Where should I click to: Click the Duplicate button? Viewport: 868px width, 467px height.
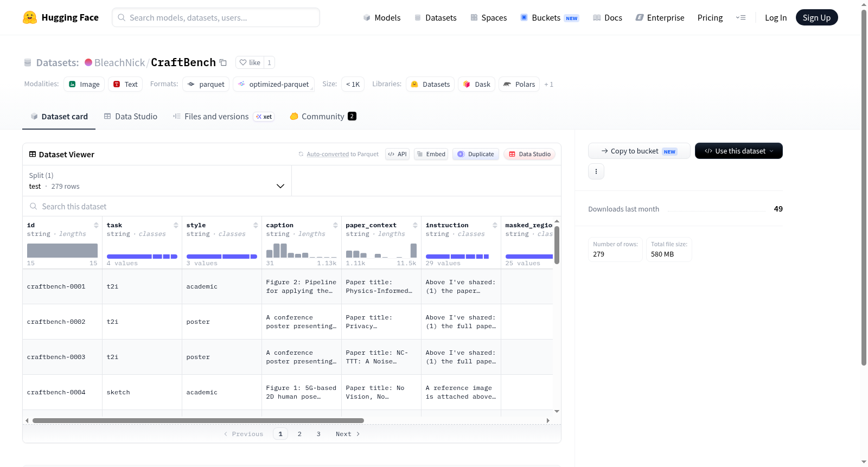[476, 154]
